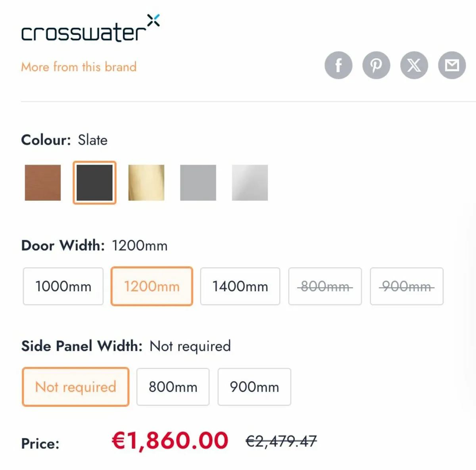
Task: Select the copper colour swatch
Action: pos(43,182)
